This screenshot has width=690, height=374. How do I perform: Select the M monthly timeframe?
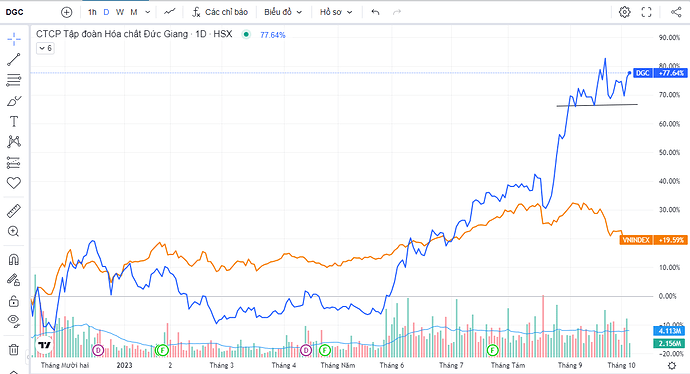(x=134, y=12)
